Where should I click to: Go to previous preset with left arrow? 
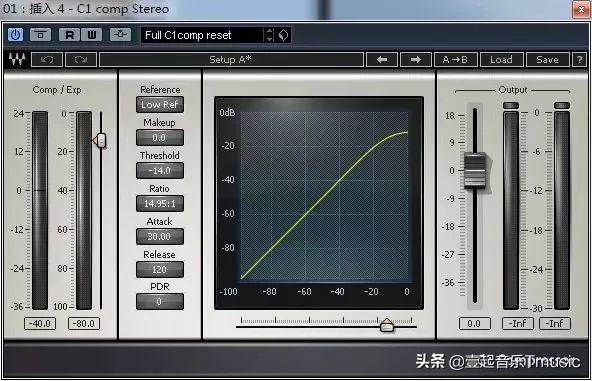[x=382, y=60]
